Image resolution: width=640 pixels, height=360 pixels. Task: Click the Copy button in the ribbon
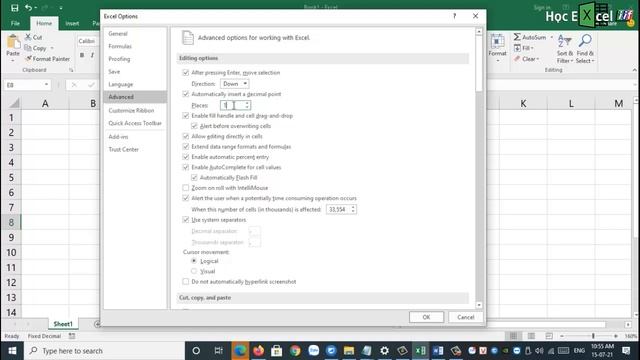[x=36, y=48]
